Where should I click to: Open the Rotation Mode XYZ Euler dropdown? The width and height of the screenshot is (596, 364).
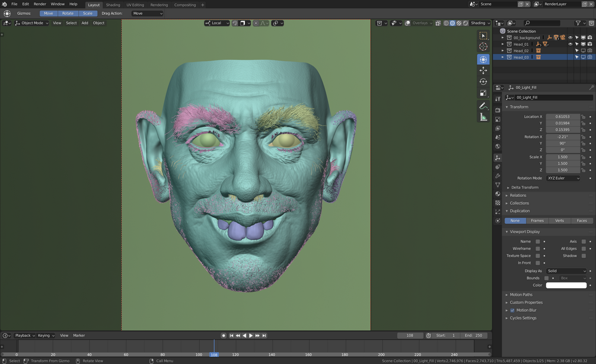point(563,178)
